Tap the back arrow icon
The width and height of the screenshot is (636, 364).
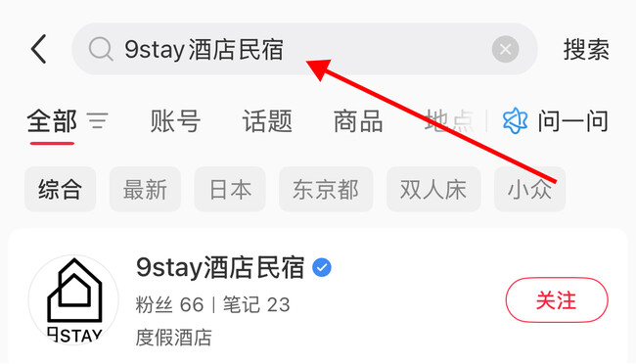[x=39, y=49]
